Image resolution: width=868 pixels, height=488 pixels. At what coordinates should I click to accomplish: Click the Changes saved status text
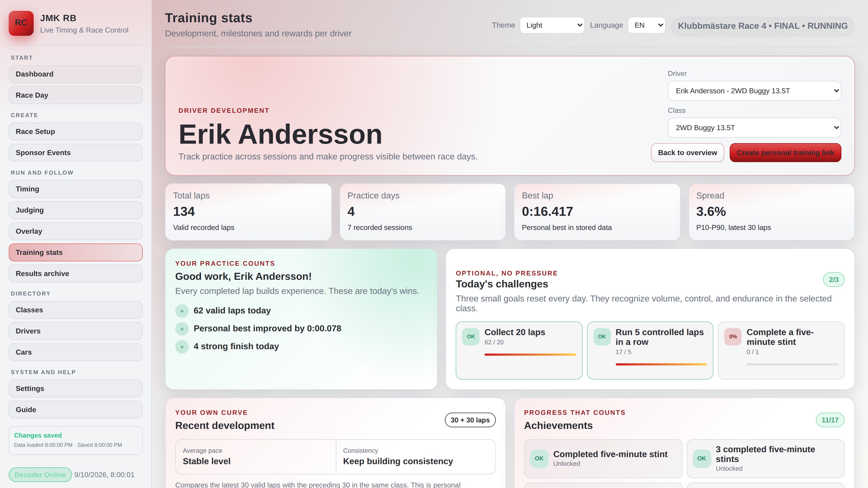(x=38, y=435)
